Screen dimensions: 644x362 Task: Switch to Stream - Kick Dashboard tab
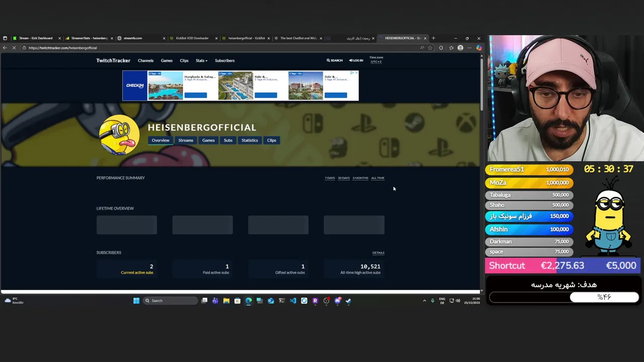click(x=36, y=38)
